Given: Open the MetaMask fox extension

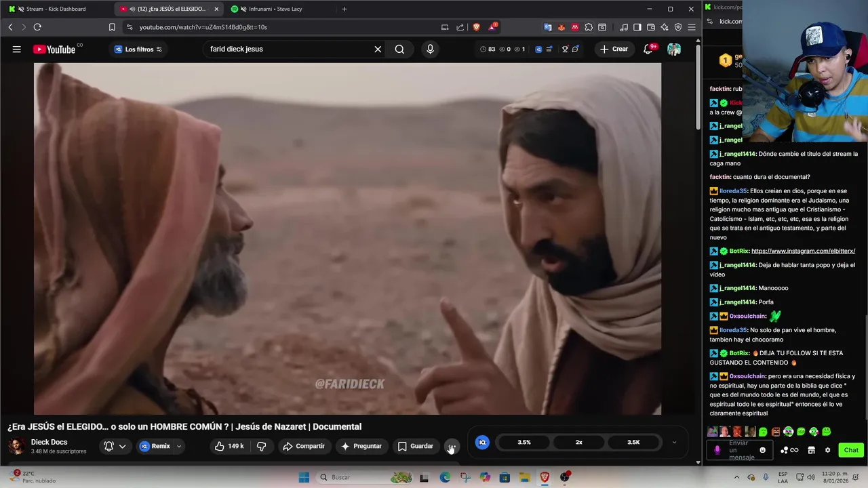Looking at the screenshot, I should [x=561, y=27].
